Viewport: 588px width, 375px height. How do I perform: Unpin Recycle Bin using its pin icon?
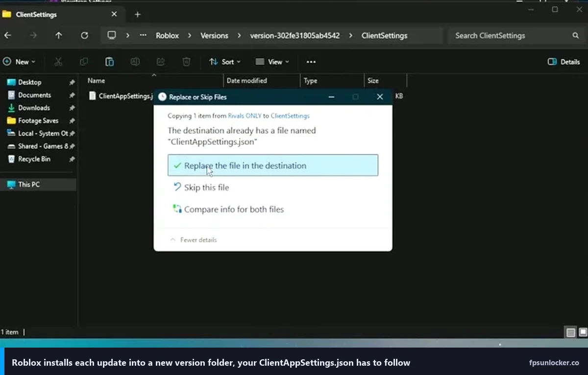pos(72,159)
